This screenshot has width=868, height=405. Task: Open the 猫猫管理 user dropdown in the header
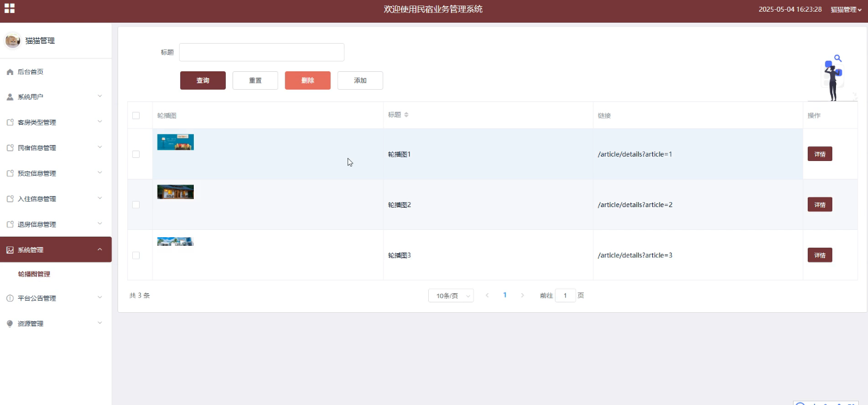846,9
